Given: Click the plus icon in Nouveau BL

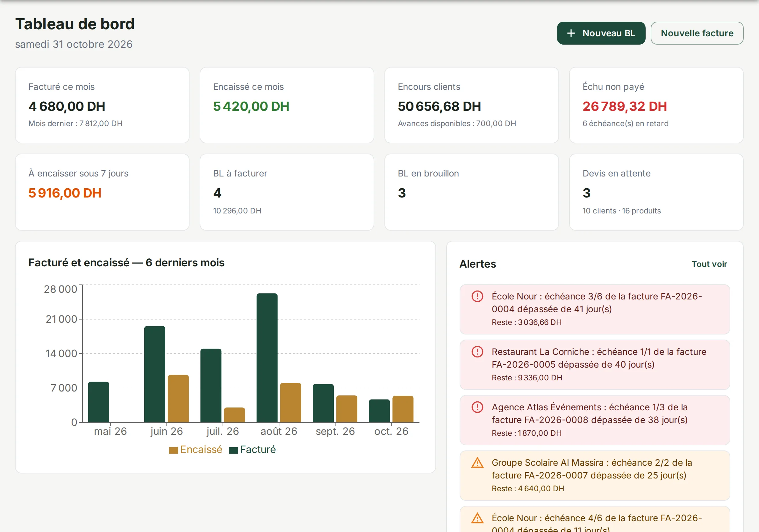Looking at the screenshot, I should (571, 33).
